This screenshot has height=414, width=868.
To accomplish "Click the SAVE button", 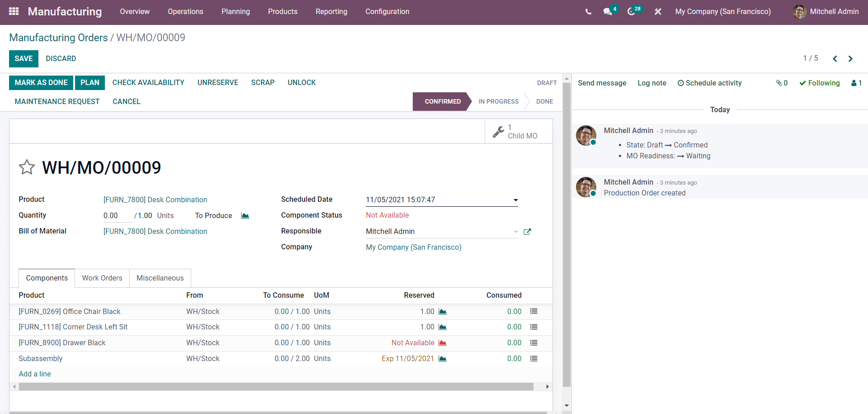I will point(24,59).
